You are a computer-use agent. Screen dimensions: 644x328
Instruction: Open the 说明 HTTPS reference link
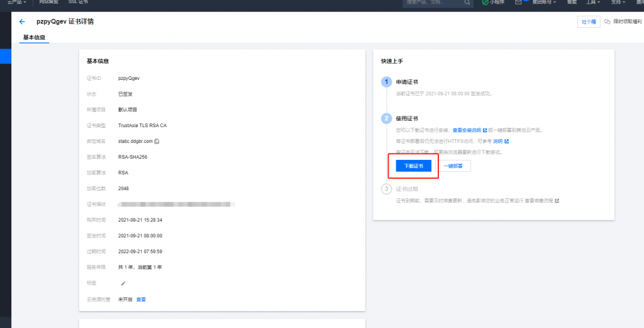498,141
